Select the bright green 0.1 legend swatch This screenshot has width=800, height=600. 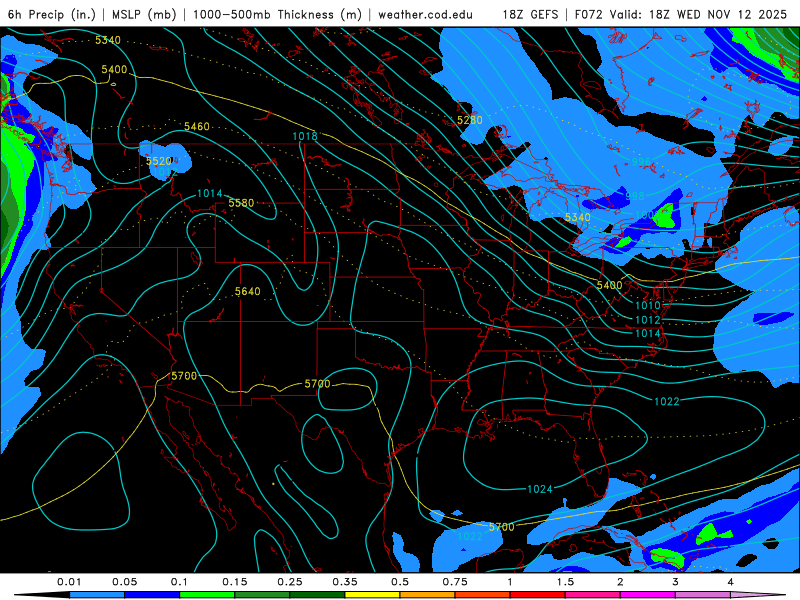pos(207,595)
